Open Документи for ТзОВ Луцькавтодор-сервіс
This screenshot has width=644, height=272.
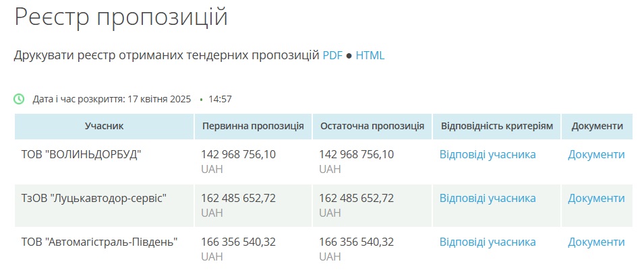596,198
